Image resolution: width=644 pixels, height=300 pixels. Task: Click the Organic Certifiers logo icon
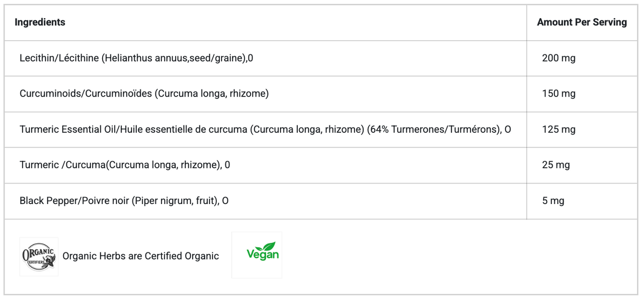point(39,256)
